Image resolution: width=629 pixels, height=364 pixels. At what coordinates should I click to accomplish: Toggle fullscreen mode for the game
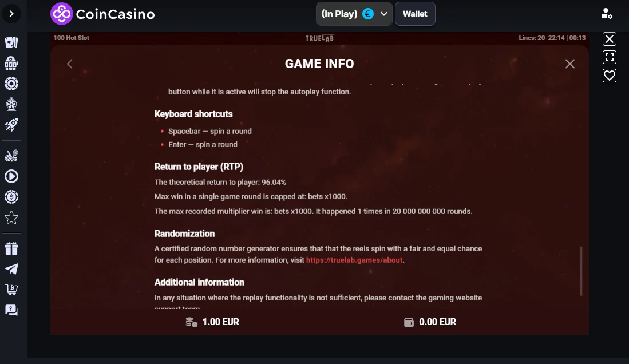click(610, 57)
